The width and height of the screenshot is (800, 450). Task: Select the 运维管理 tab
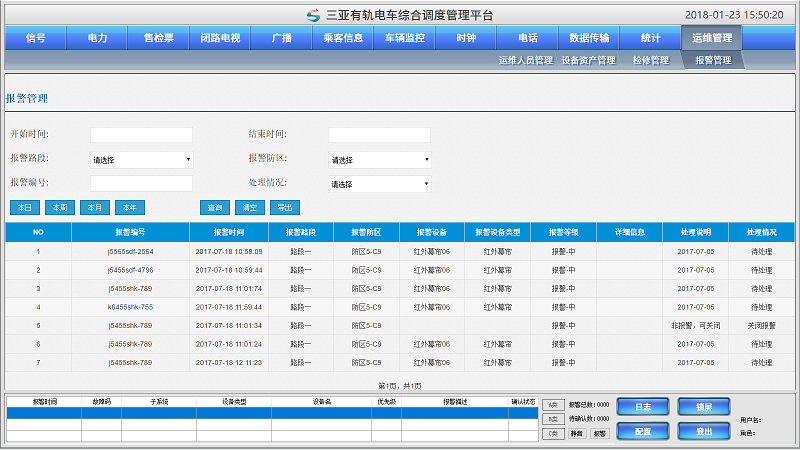712,38
